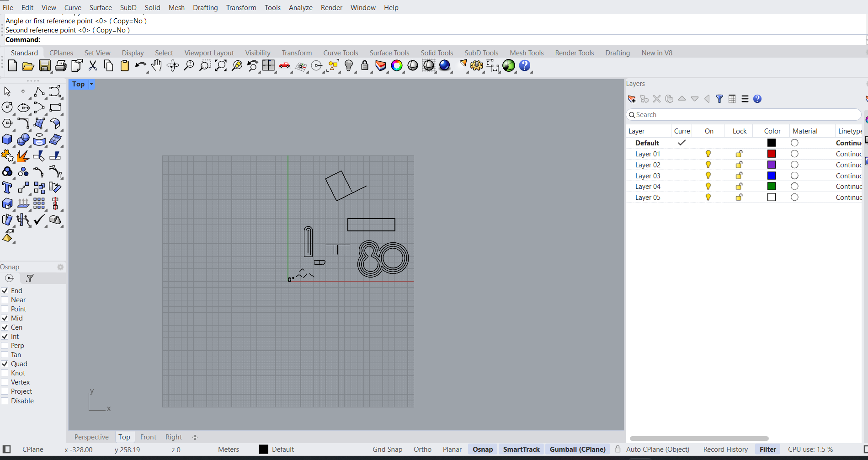Open the Layers filter icon
Image resolution: width=868 pixels, height=460 pixels.
(x=719, y=99)
